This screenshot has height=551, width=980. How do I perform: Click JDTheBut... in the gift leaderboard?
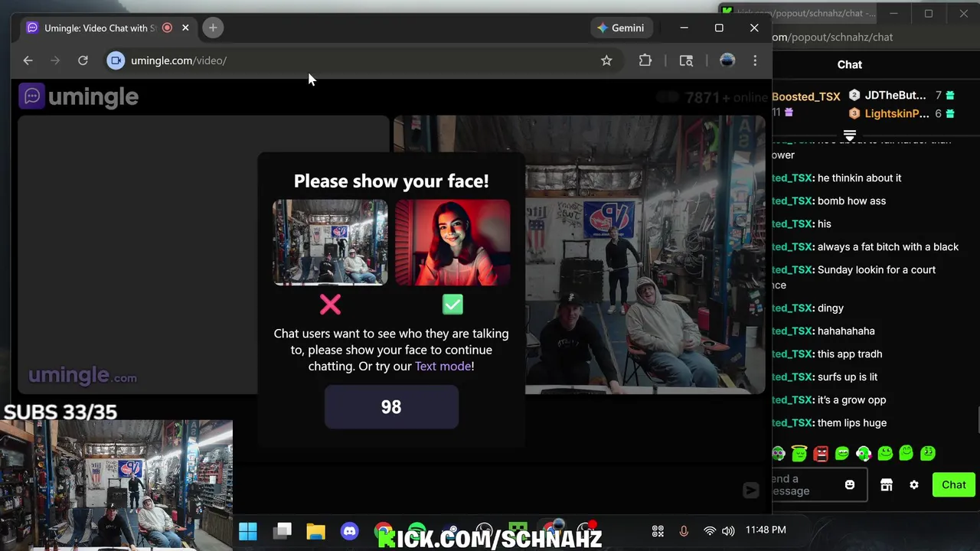(x=895, y=96)
